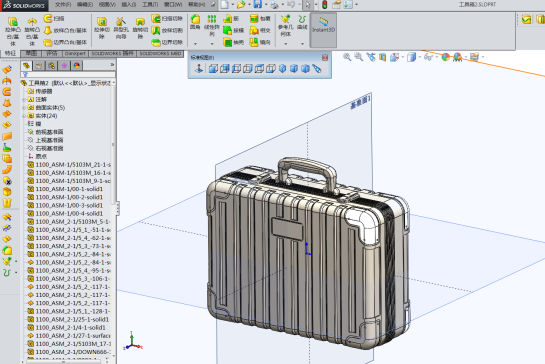Open the 插入(I) Insert menu

129,5
